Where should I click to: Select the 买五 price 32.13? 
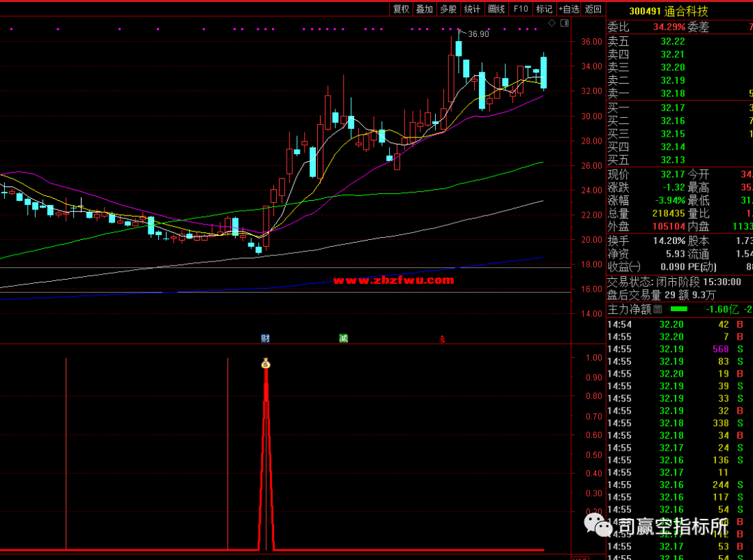coord(672,160)
